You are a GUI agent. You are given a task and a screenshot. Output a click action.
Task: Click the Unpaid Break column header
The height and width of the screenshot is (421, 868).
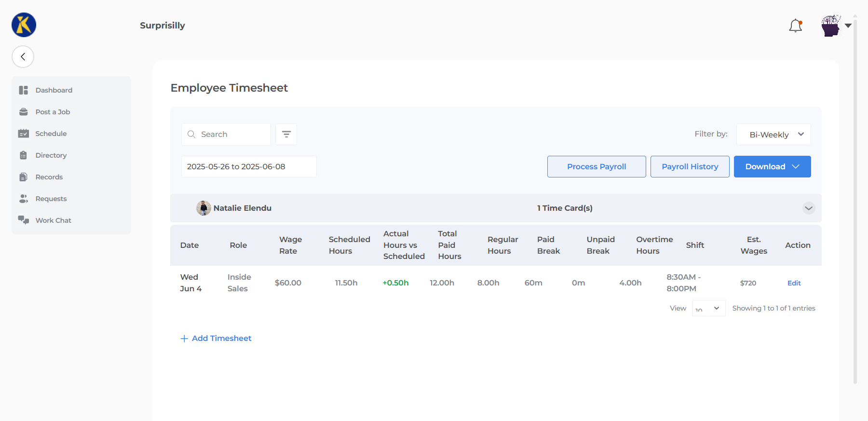coord(600,245)
